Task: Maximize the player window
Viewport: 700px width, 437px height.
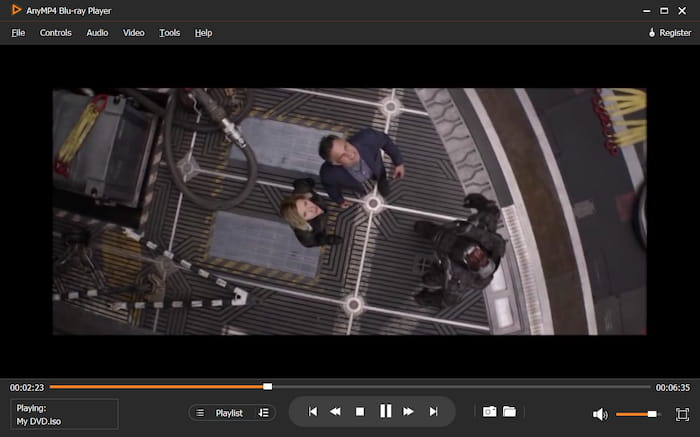Action: [664, 11]
